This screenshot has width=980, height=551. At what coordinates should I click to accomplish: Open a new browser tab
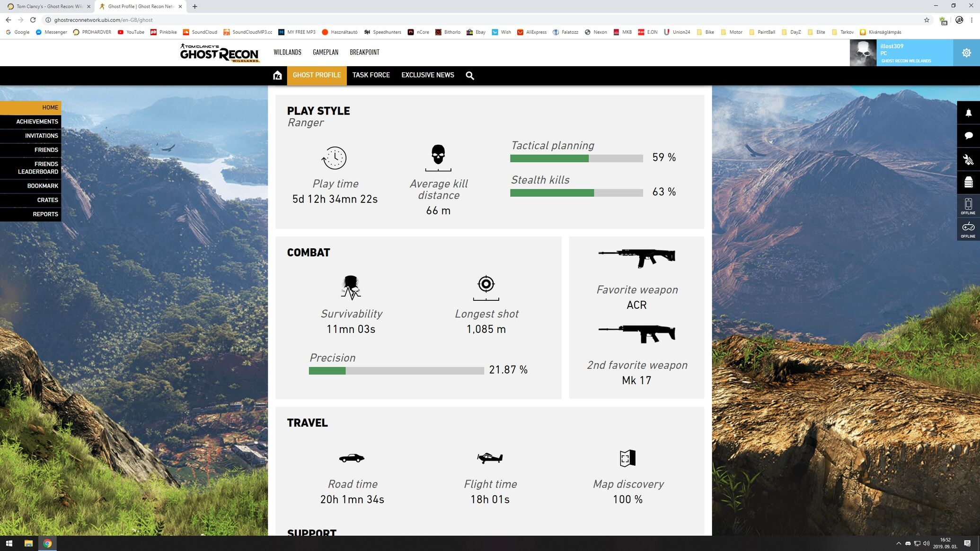[x=194, y=7]
